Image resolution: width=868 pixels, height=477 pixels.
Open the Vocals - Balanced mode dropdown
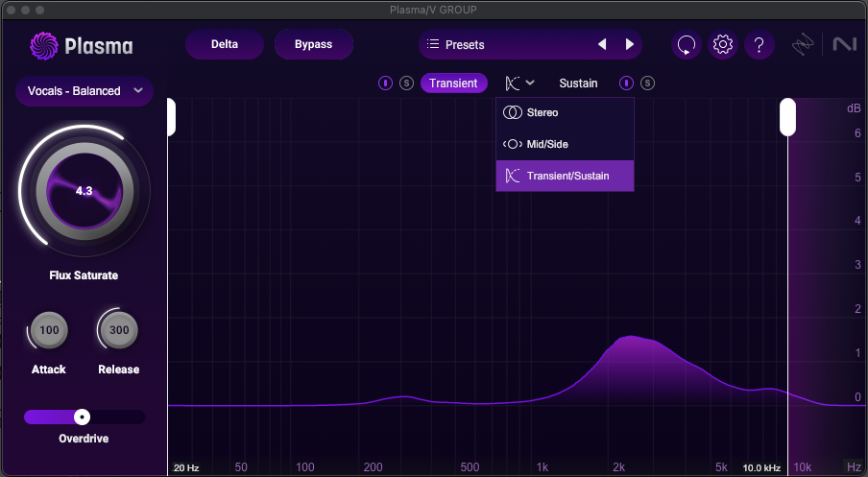click(84, 91)
